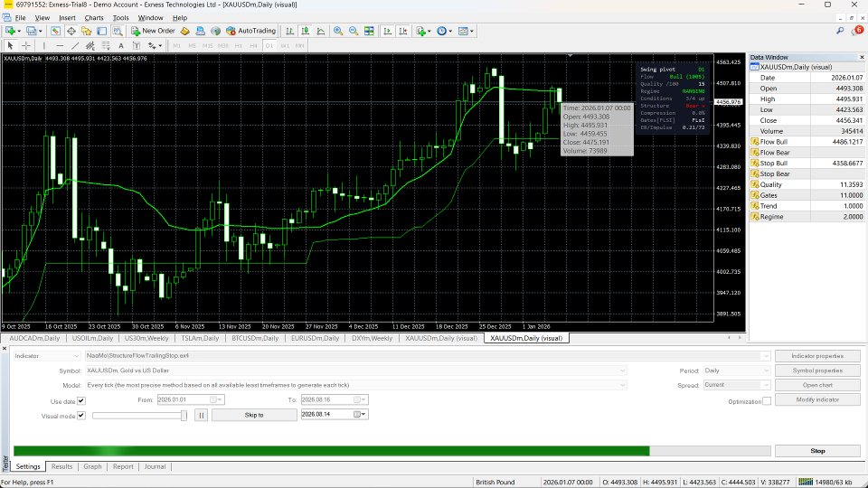Open the MetaEditor icon
868x488 pixels.
click(184, 31)
